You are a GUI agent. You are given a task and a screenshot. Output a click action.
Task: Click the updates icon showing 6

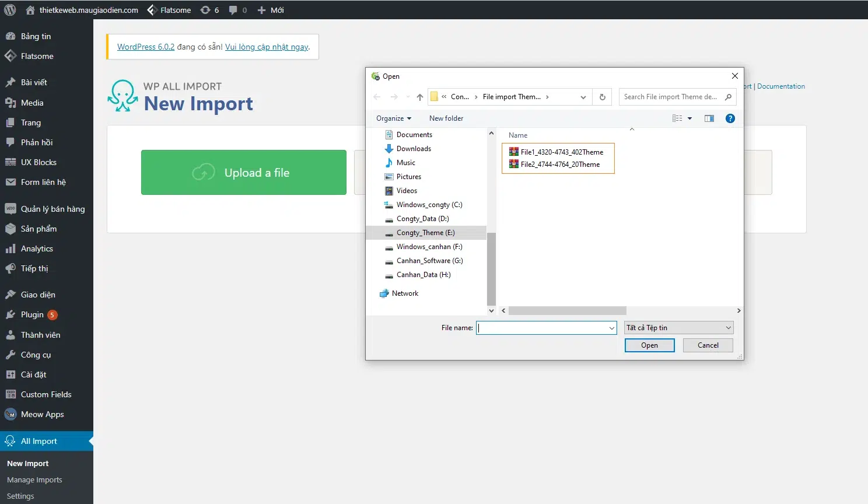[x=209, y=10]
